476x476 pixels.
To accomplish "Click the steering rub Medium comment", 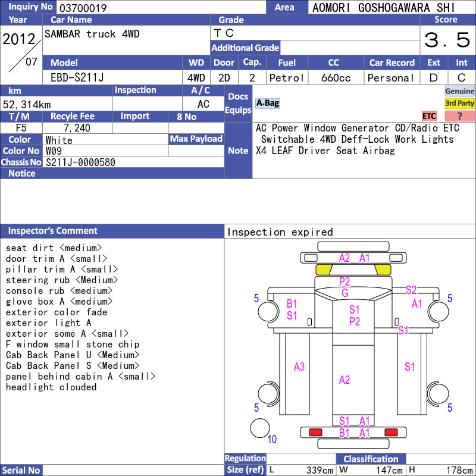I will point(62,280).
